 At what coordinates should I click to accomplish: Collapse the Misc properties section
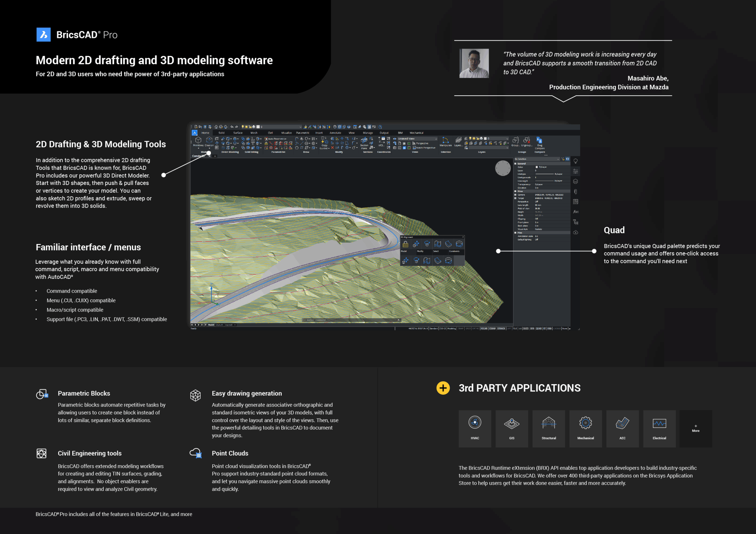515,232
